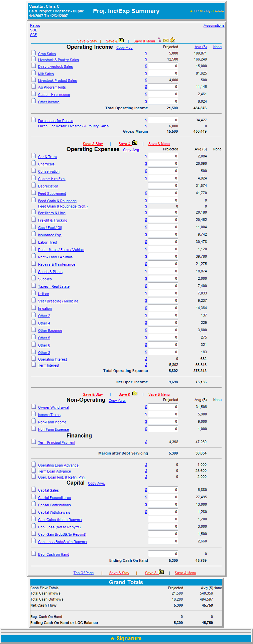The width and height of the screenshot is (253, 644).
Task: Open the note icon beside Other Income
Action: pos(34,101)
